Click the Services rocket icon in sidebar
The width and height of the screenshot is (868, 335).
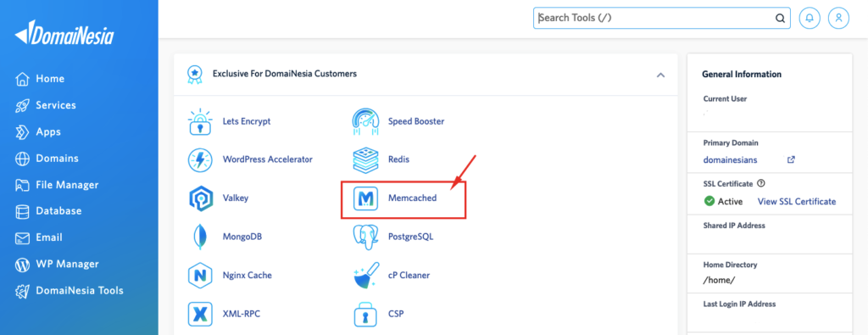tap(22, 106)
